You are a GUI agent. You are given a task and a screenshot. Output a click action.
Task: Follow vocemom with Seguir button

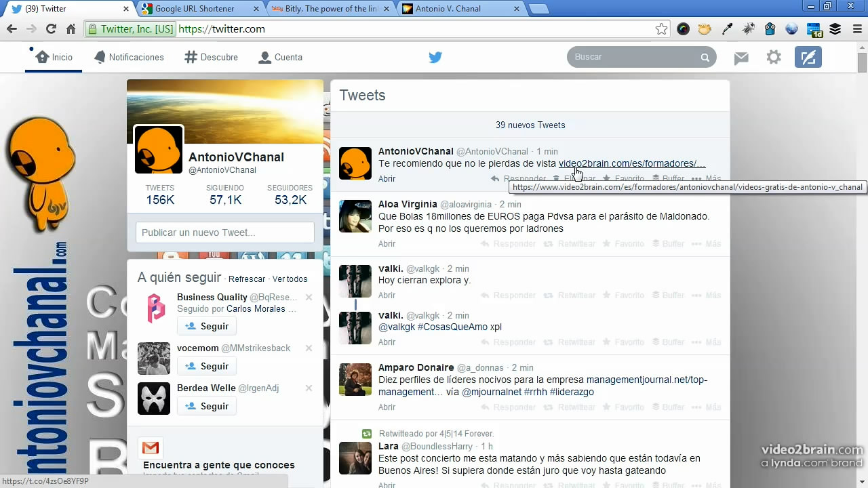[207, 366]
